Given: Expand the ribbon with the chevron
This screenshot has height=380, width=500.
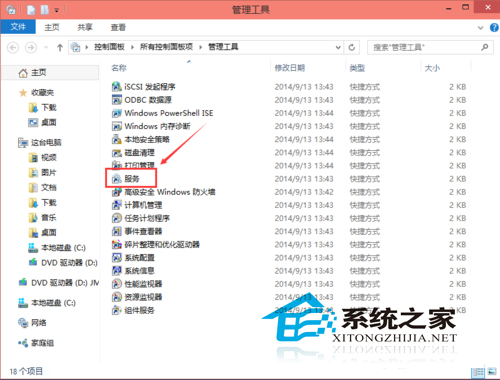Looking at the screenshot, I should 480,28.
